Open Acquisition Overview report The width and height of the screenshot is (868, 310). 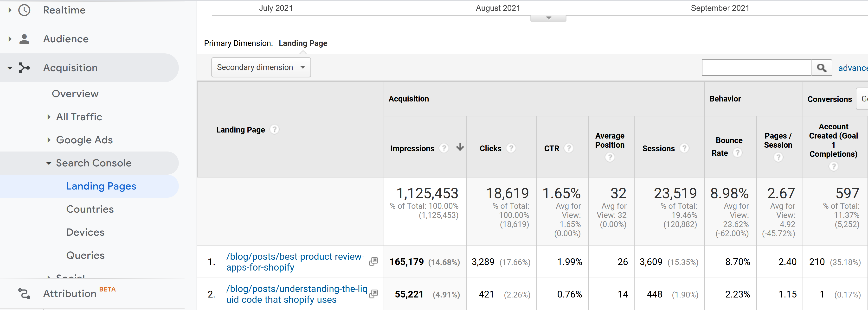point(75,94)
